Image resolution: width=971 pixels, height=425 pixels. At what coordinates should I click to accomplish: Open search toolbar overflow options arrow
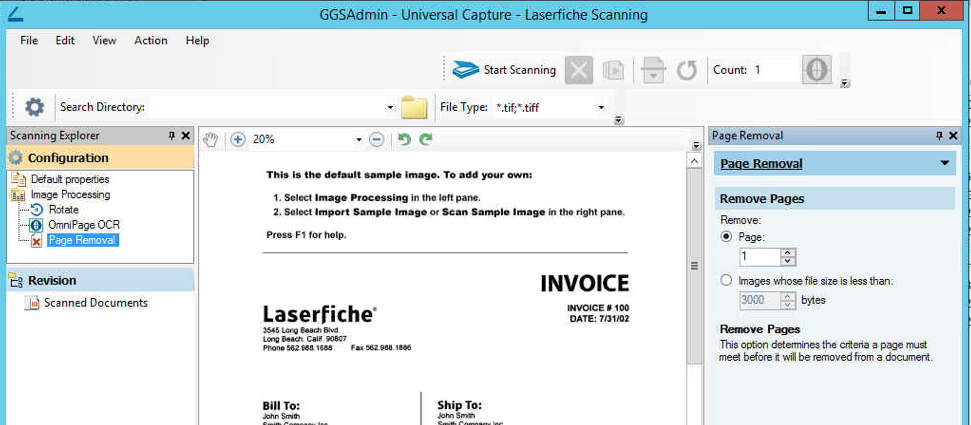pyautogui.click(x=618, y=120)
